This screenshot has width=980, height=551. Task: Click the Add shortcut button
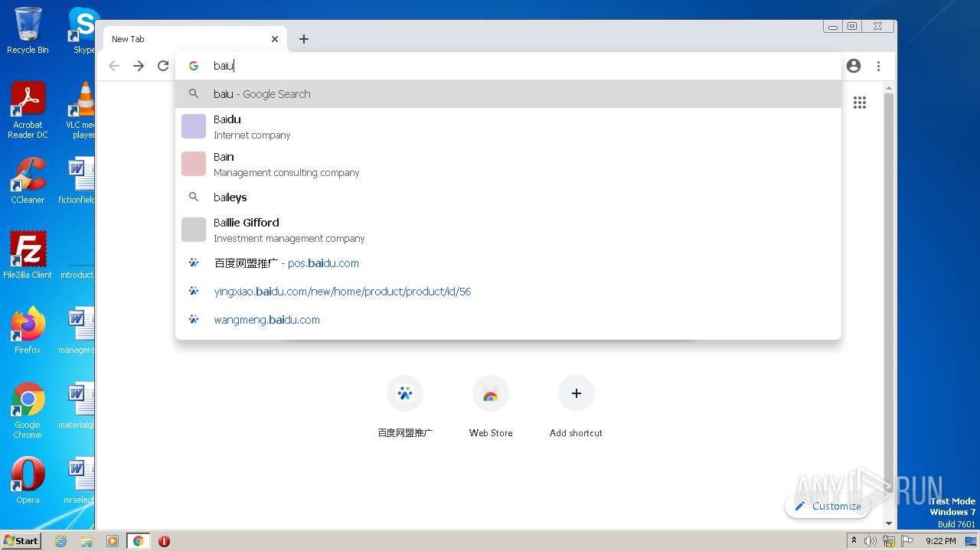[577, 406]
